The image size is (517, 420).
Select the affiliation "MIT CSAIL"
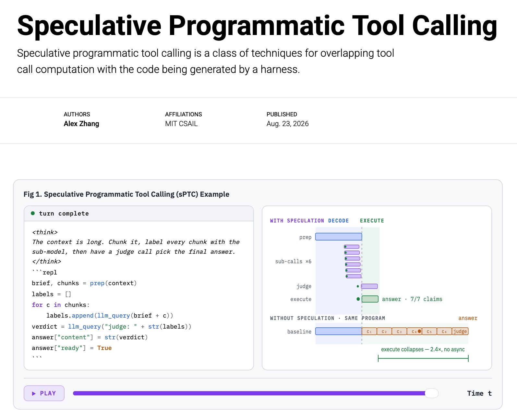181,123
